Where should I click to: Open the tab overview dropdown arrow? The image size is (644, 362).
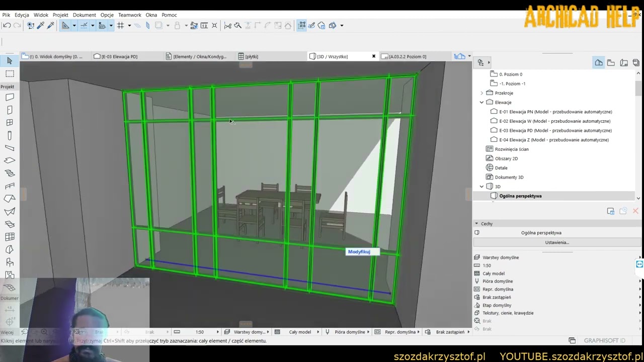(x=469, y=56)
